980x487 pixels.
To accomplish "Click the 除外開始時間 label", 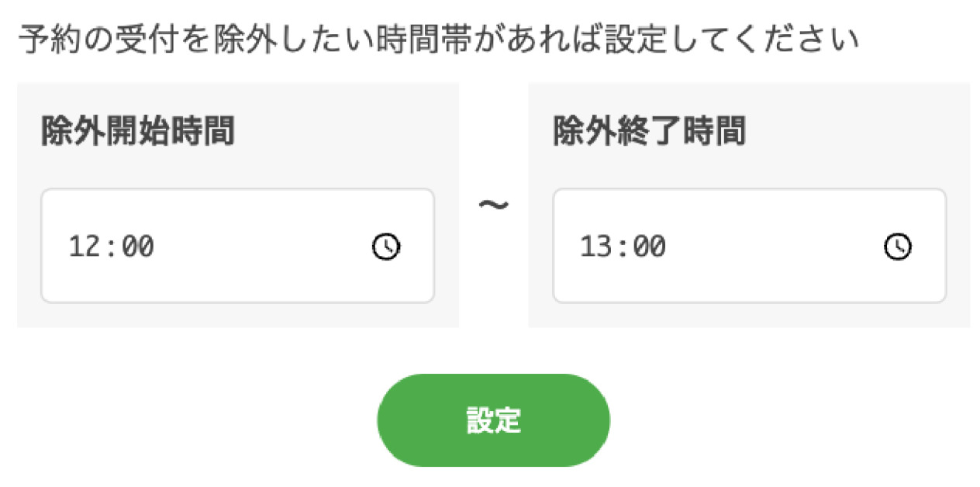I will coord(137,131).
